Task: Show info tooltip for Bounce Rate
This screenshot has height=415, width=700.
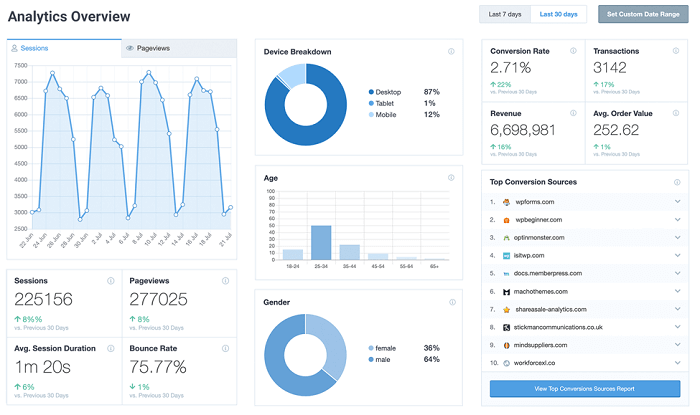Action: [x=225, y=349]
